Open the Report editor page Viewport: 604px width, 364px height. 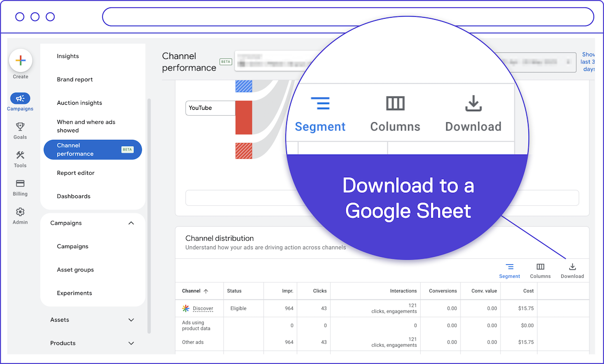point(75,173)
